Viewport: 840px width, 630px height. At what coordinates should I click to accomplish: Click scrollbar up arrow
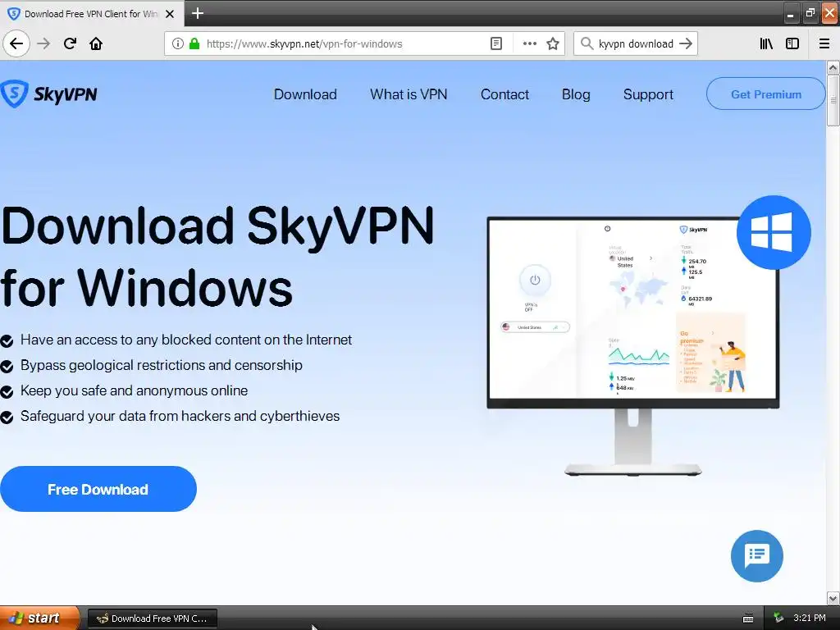pos(833,67)
